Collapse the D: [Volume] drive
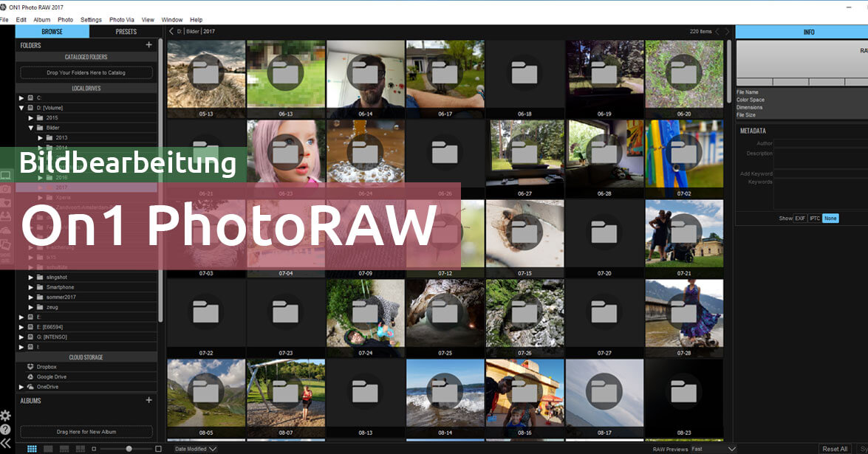This screenshot has width=868, height=454. click(x=21, y=108)
